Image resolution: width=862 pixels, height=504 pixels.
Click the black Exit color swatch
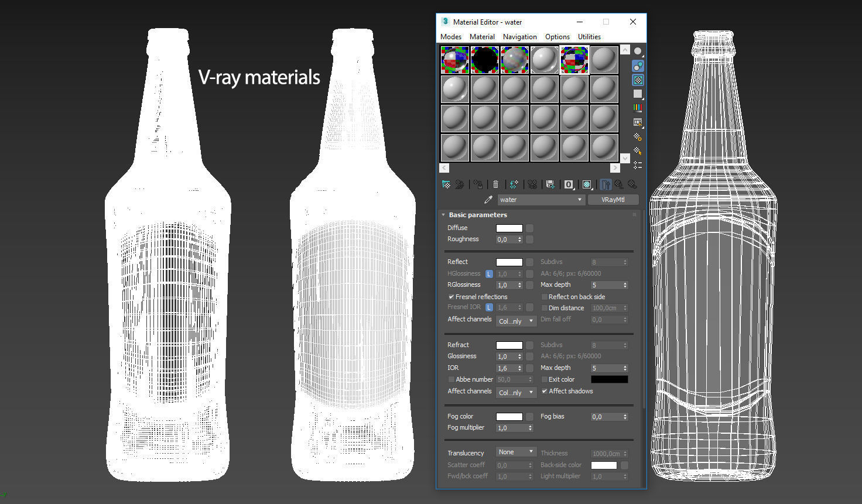point(610,379)
